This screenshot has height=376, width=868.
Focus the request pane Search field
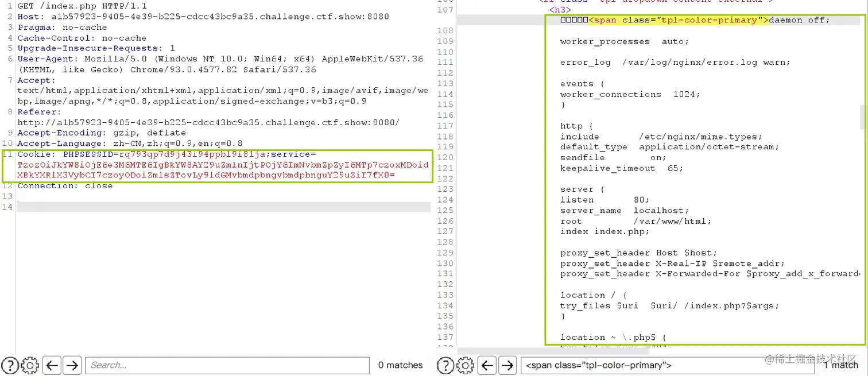pyautogui.click(x=227, y=365)
